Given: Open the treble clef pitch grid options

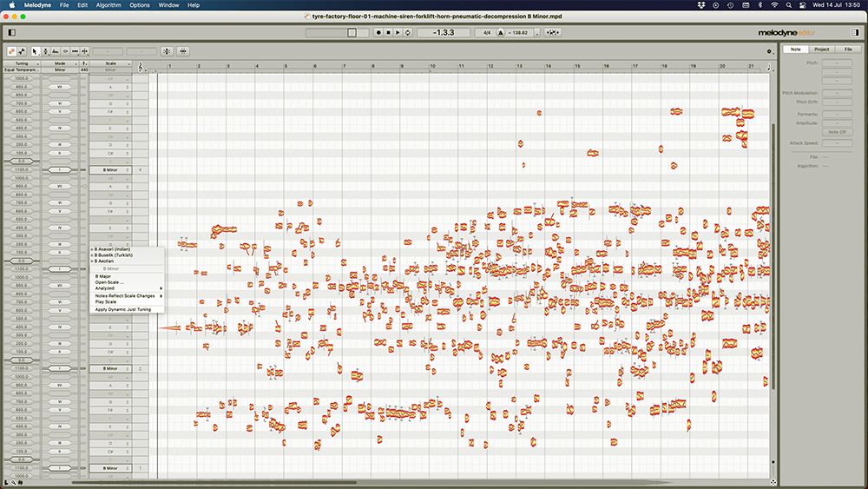Looking at the screenshot, I should coord(141,67).
